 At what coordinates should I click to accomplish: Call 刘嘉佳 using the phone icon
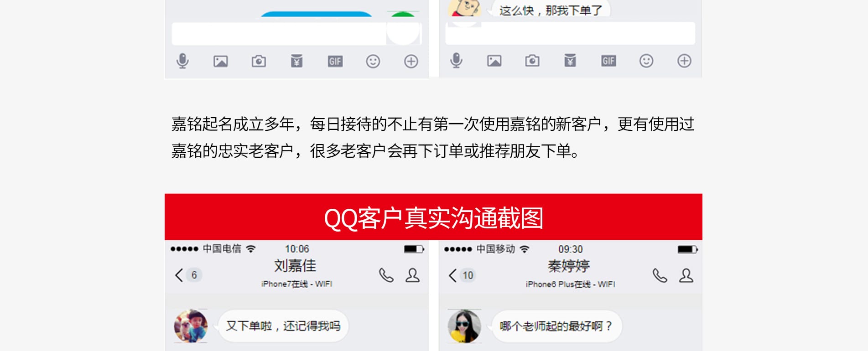[386, 275]
